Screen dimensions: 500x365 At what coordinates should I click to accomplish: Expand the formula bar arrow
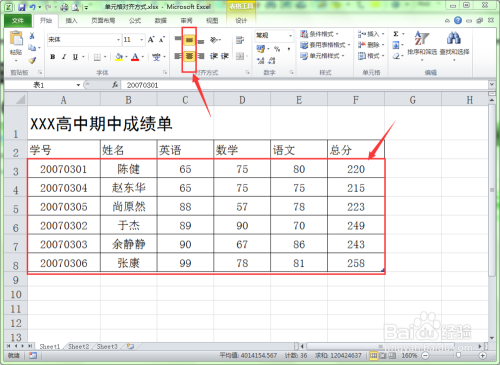(492, 85)
